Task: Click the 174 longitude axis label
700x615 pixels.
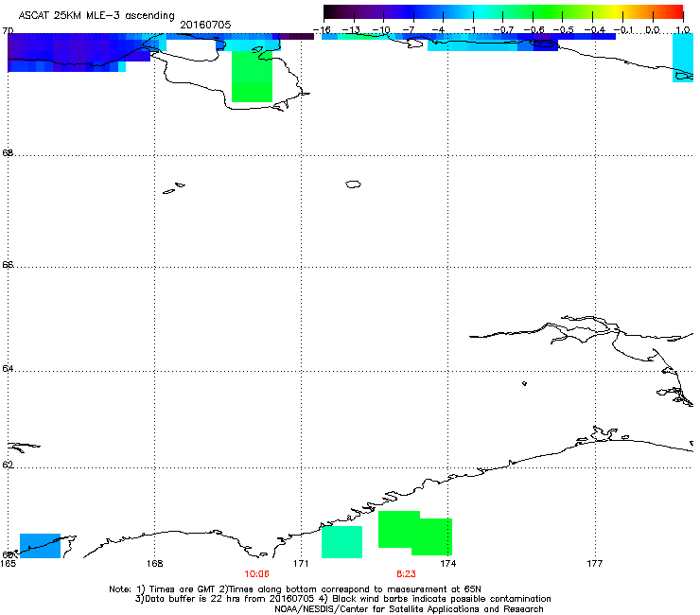Action: (x=447, y=564)
